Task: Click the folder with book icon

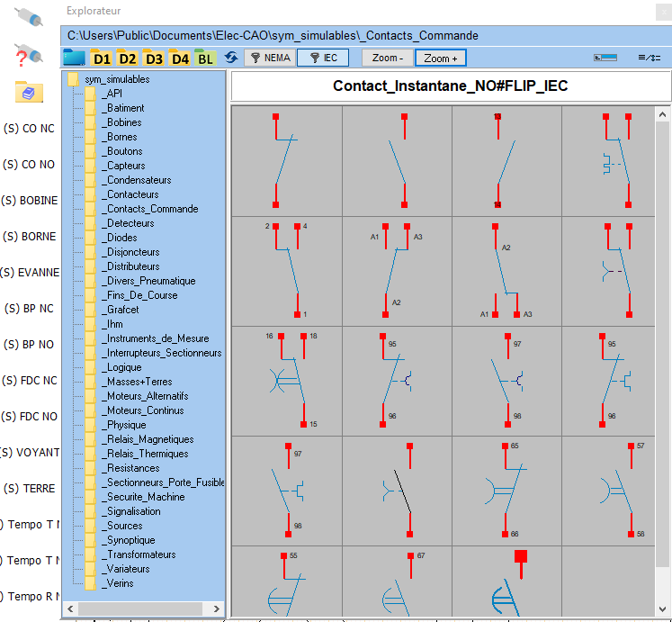Action: click(29, 92)
